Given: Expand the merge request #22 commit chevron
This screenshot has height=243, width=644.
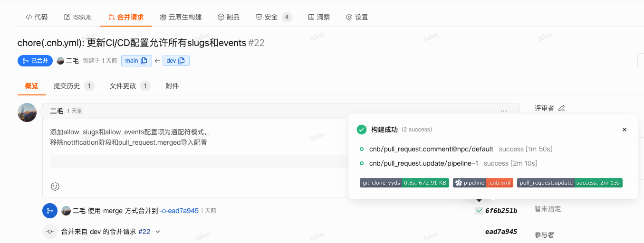Looking at the screenshot, I should click(158, 232).
